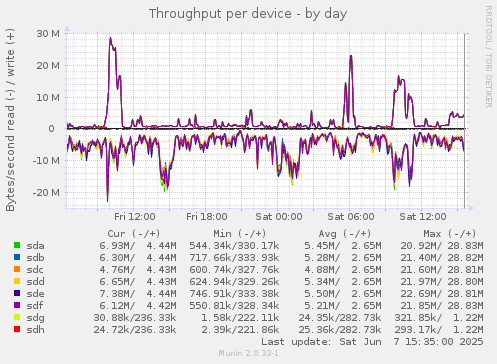This screenshot has height=364, width=497.
Task: Click the 'sde' device label
Action: pos(35,294)
